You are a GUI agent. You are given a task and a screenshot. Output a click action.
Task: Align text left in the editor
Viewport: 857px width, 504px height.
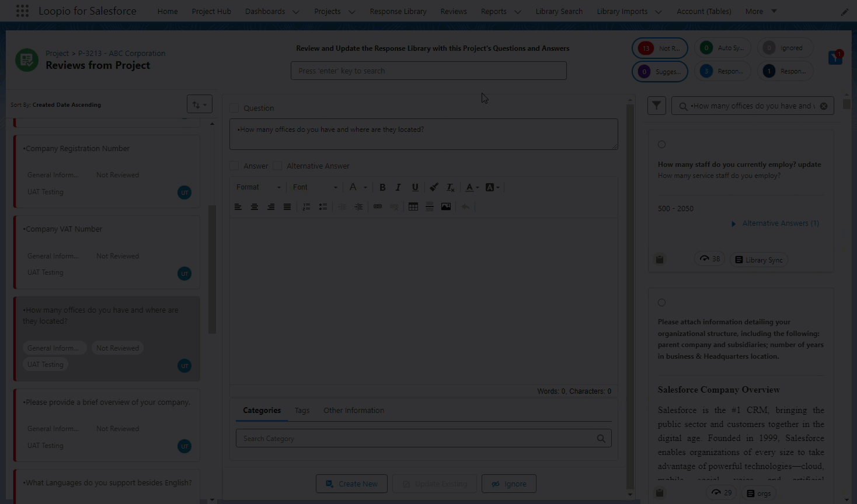pyautogui.click(x=238, y=206)
